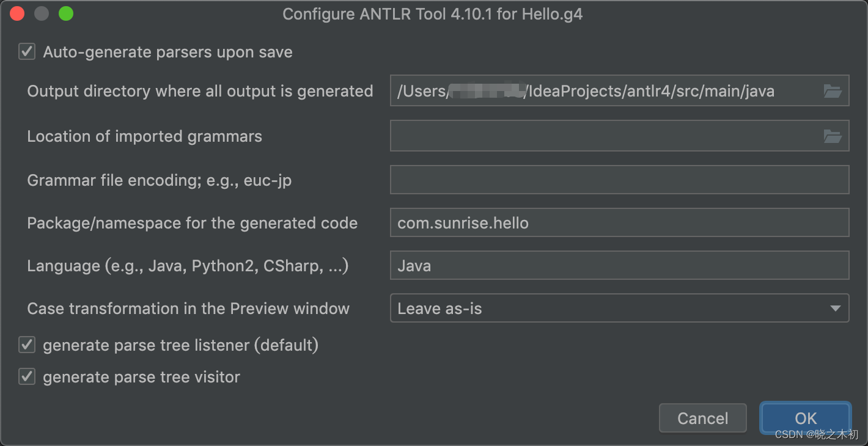Screen dimensions: 868x446
Task: Open the Case transformation dropdown
Action: pos(619,309)
